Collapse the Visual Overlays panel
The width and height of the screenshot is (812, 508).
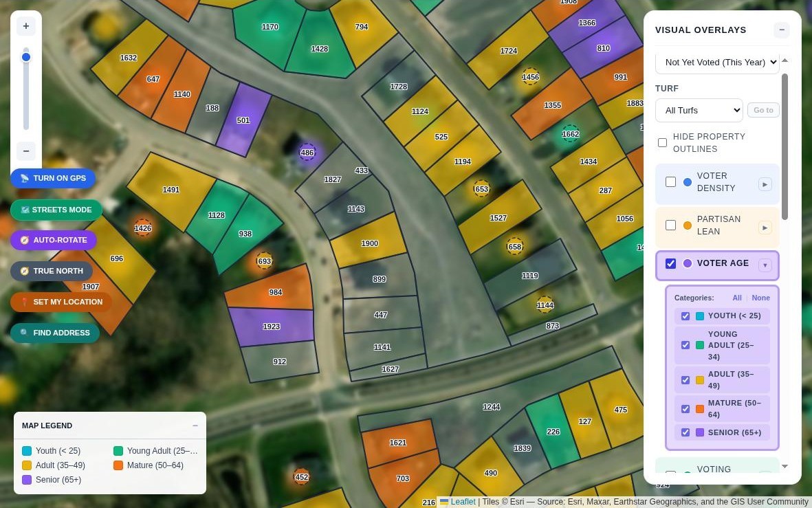click(x=782, y=30)
